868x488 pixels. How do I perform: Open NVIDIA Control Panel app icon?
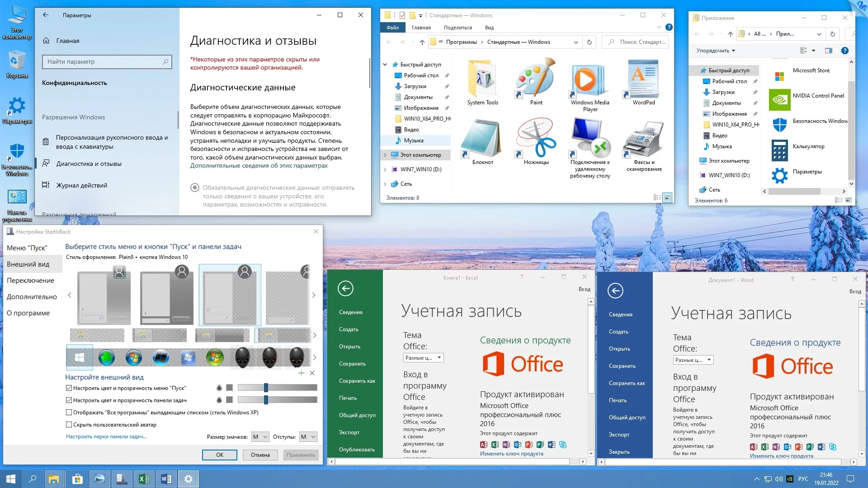point(779,99)
